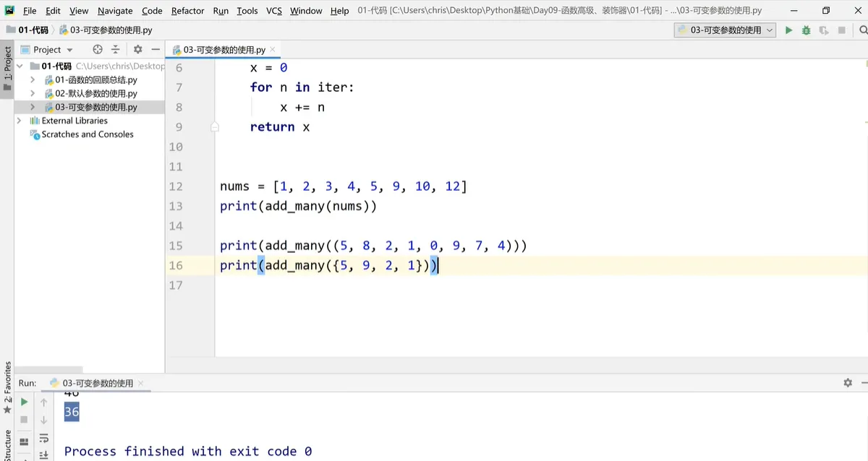Open the View menu

tap(79, 11)
